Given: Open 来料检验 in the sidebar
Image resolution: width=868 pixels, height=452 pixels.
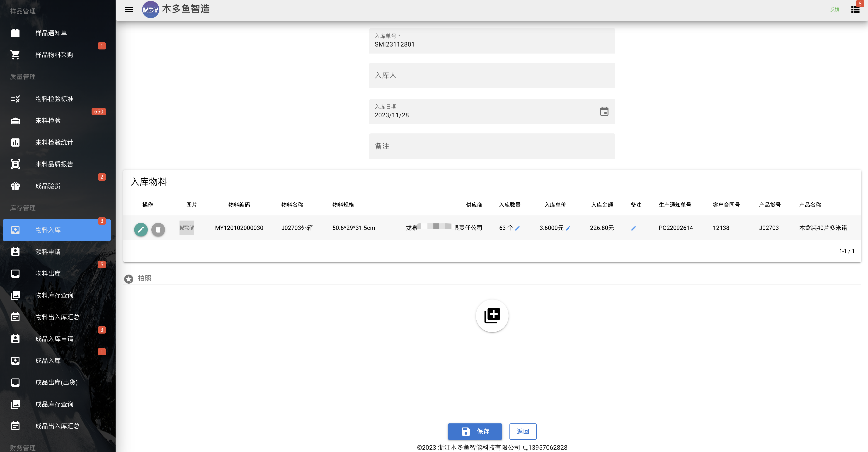Looking at the screenshot, I should pyautogui.click(x=57, y=121).
